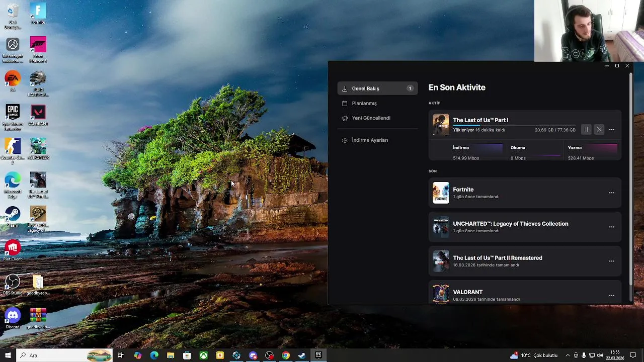644x362 pixels.
Task: Select PUBG Battlegrounds desktop shortcut
Action: 38,84
